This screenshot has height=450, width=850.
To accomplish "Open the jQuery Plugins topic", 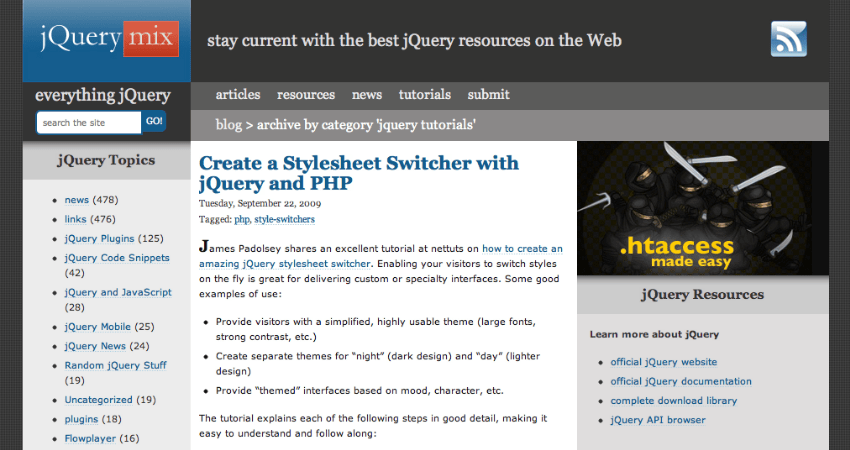I will (99, 239).
